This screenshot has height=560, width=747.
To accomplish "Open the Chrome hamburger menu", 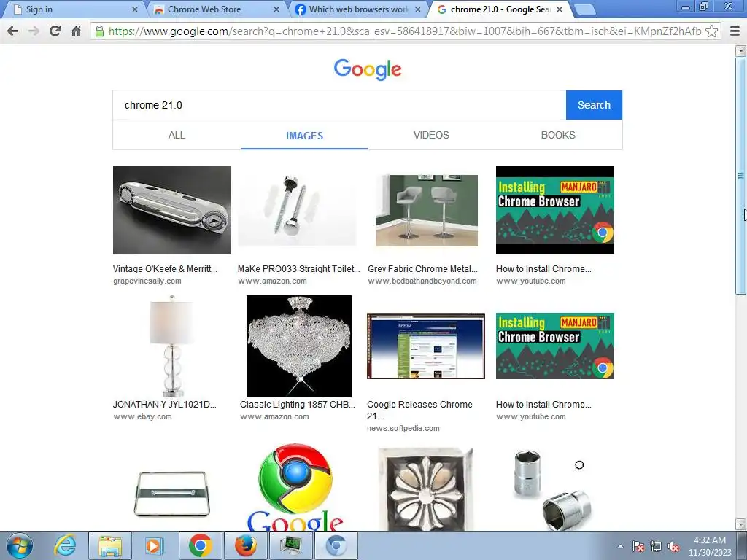I will point(735,31).
